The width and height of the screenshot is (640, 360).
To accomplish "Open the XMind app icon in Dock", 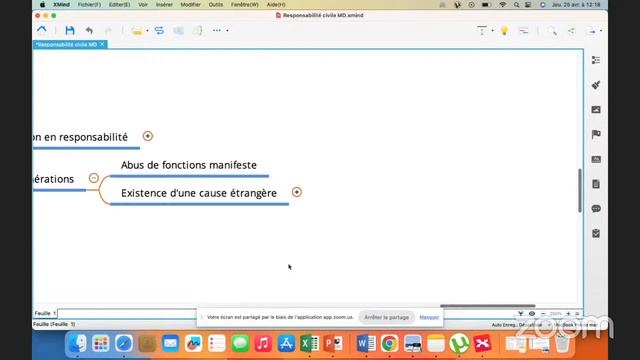I will (x=482, y=343).
